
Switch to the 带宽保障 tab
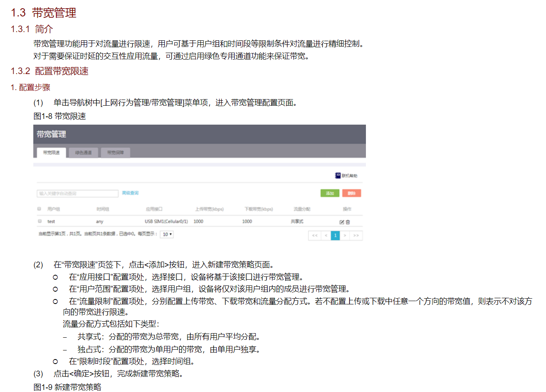coord(116,153)
